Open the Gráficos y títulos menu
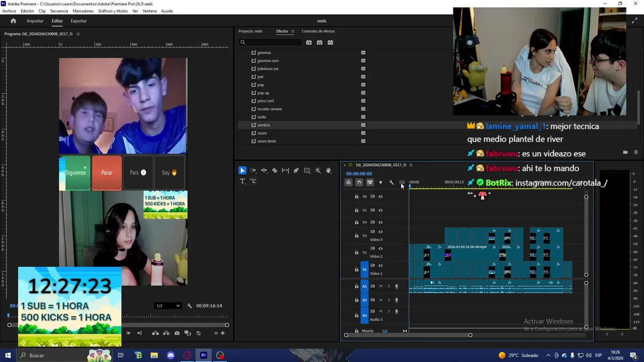Screen dimensions: 644x362 (113, 11)
